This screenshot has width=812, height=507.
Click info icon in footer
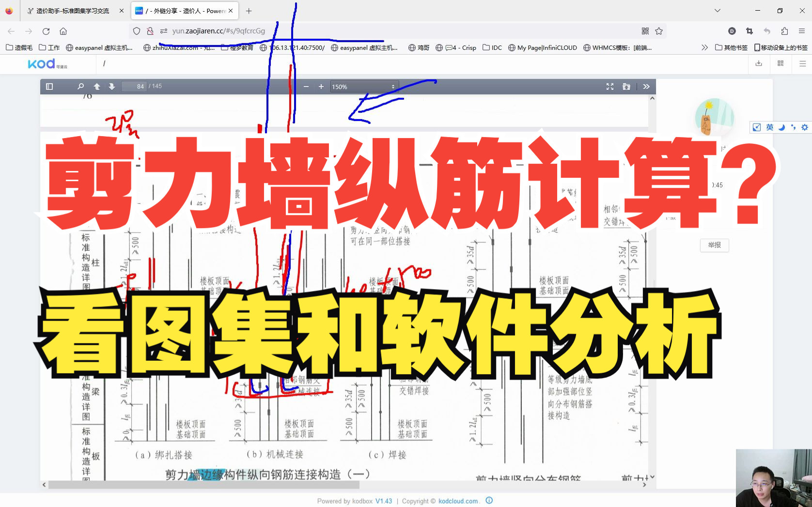[489, 501]
